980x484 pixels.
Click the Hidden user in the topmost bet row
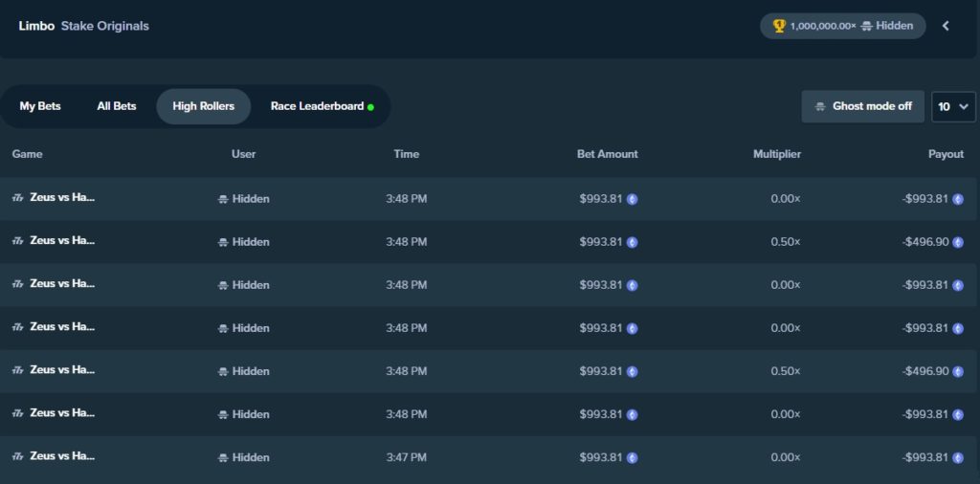tap(251, 199)
